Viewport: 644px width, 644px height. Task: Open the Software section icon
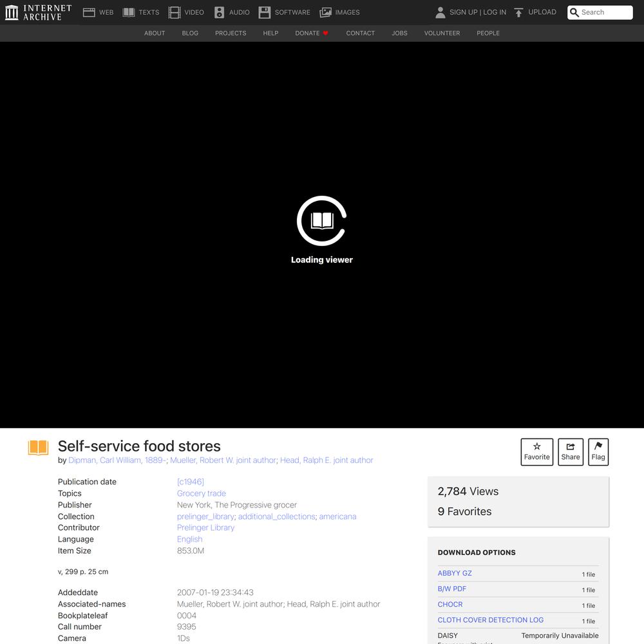point(265,12)
